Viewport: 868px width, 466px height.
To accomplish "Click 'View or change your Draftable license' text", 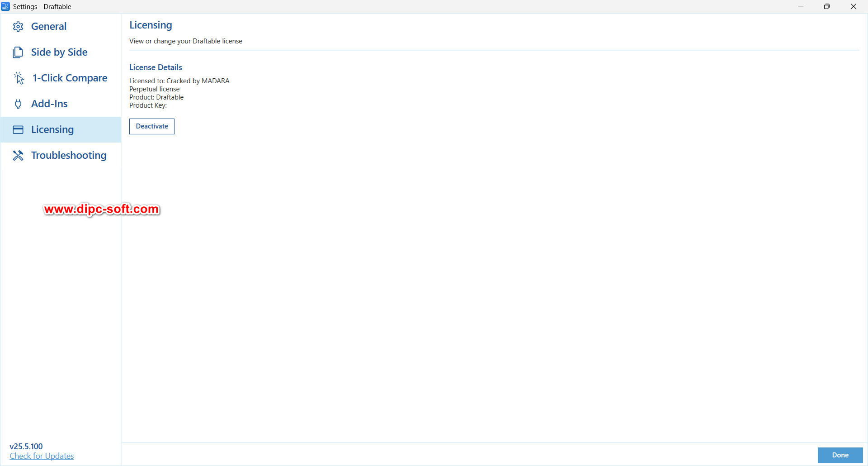I will pos(186,41).
